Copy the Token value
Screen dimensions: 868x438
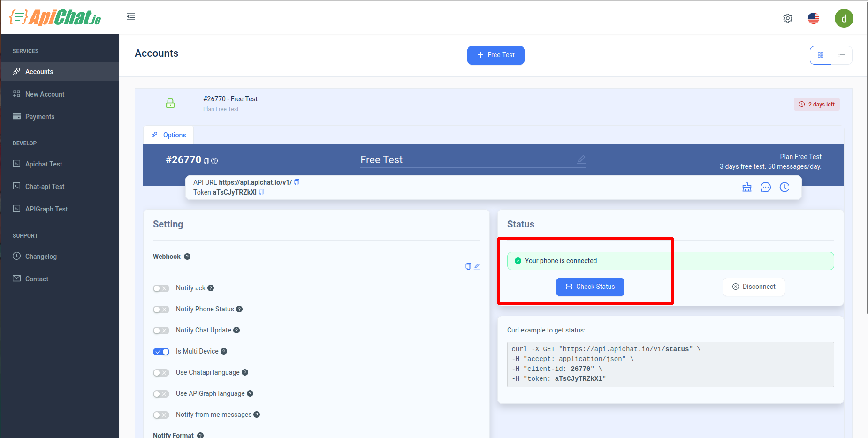(262, 192)
